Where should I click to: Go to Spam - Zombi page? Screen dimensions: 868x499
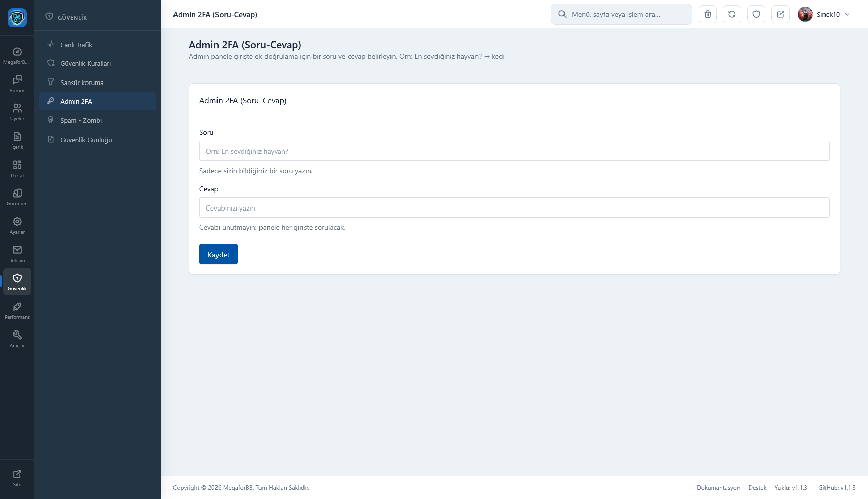coord(81,120)
